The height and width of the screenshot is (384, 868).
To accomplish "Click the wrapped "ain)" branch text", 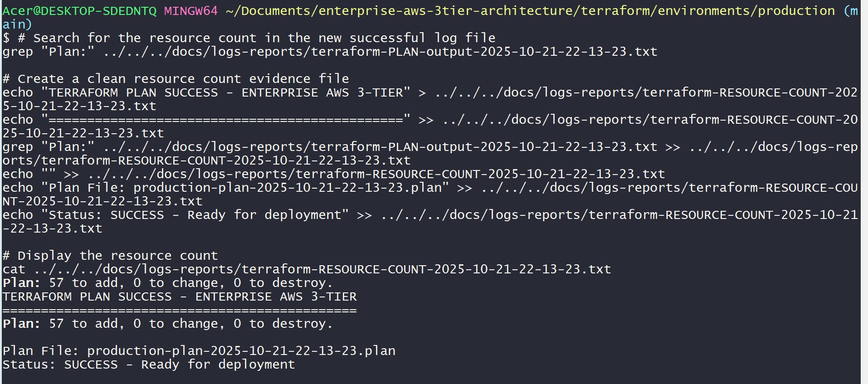I will click(17, 24).
